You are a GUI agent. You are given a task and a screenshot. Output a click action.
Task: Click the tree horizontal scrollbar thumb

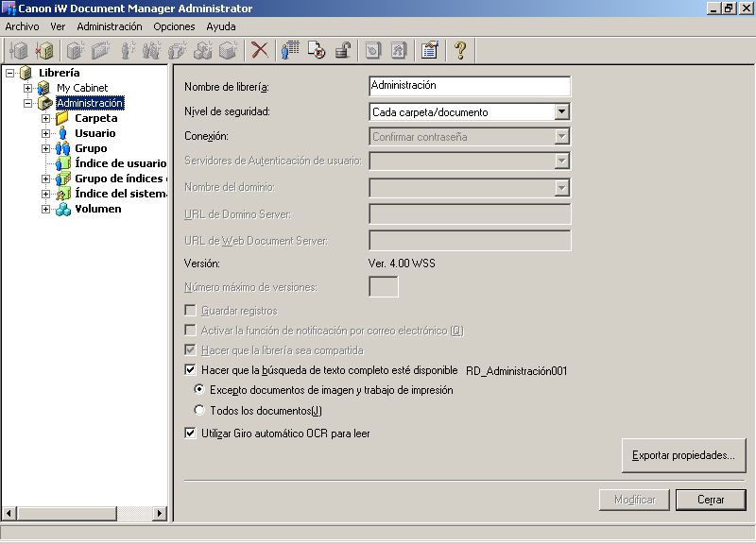[x=66, y=514]
